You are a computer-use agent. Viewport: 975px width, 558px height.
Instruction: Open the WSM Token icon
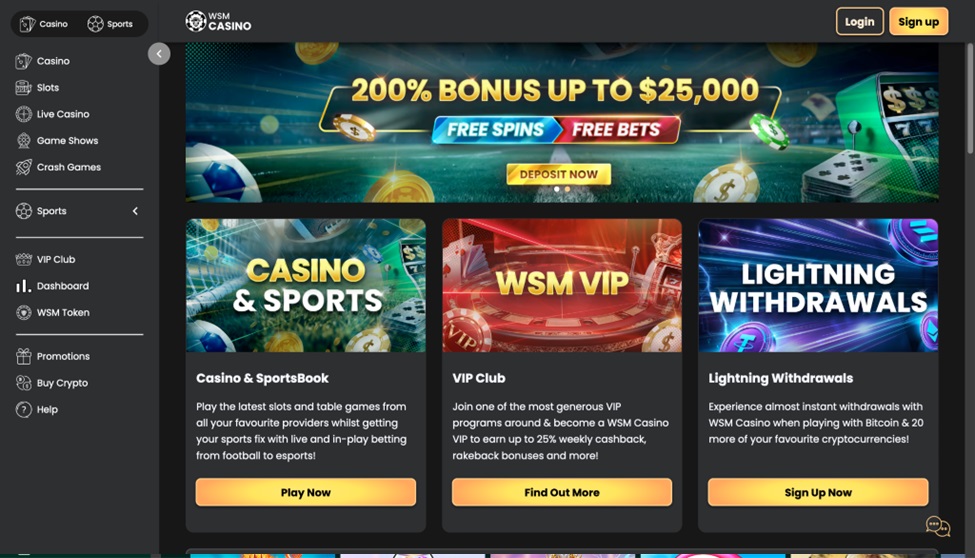(x=23, y=312)
